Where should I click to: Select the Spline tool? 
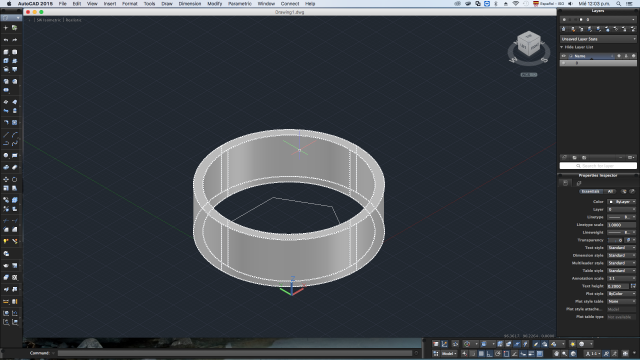15,143
